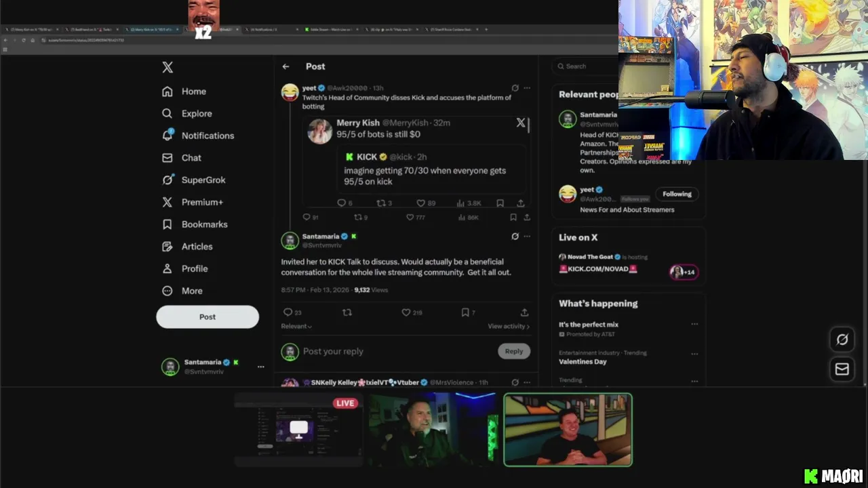868x488 pixels.
Task: Open Chat in the sidebar
Action: 182,158
